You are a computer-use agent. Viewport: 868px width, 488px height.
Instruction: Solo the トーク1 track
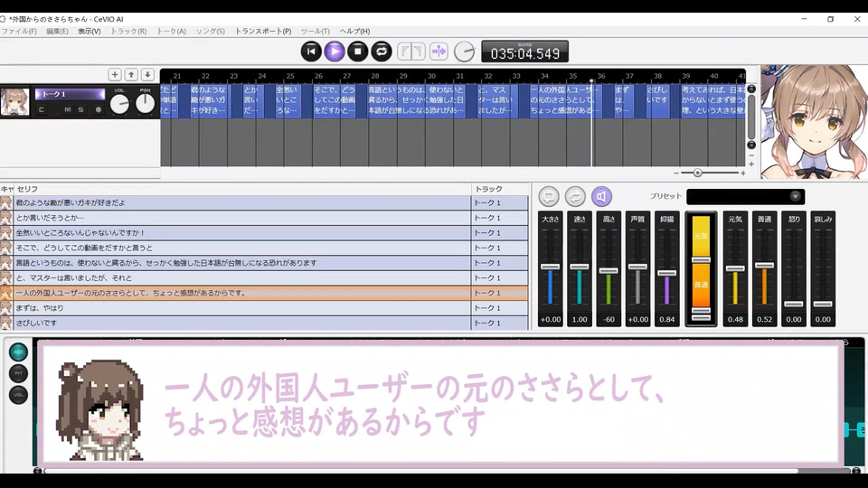click(80, 109)
